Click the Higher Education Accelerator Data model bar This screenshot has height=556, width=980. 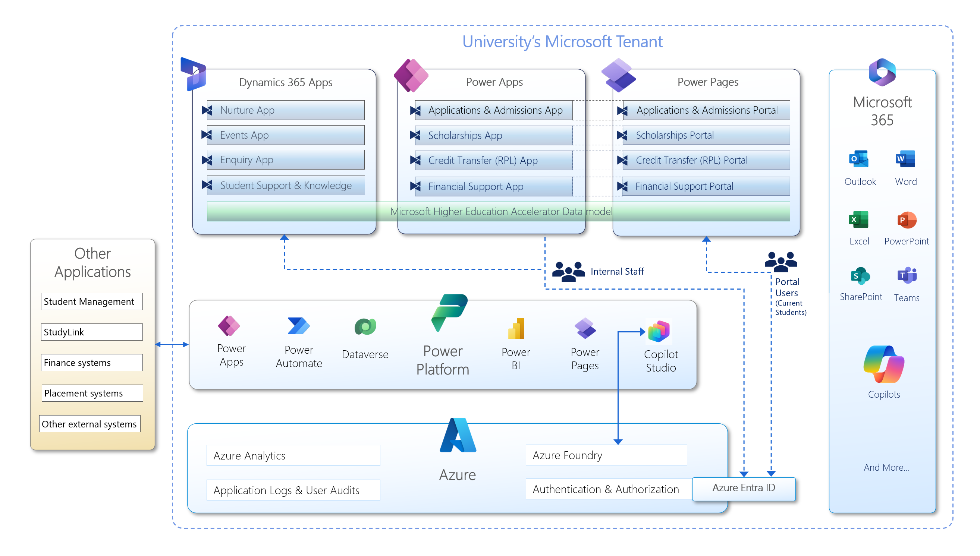[x=498, y=212]
